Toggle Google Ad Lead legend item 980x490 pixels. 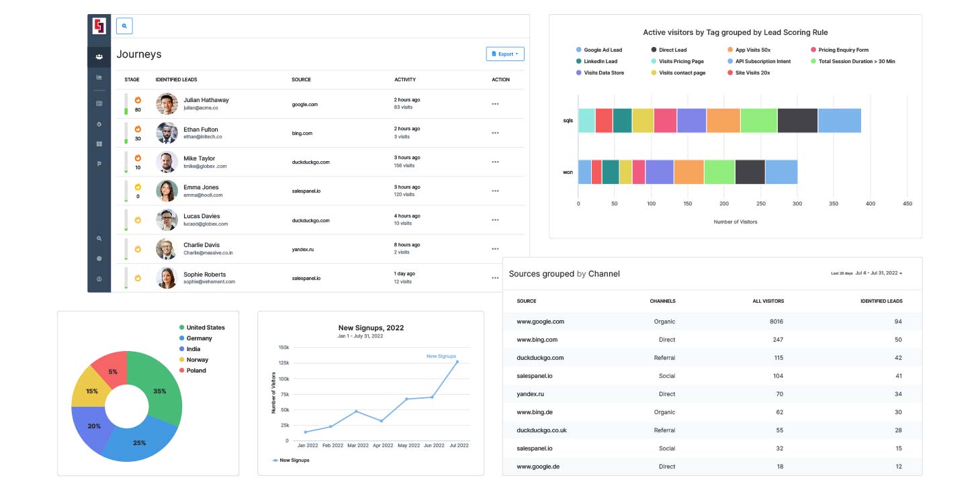[598, 50]
